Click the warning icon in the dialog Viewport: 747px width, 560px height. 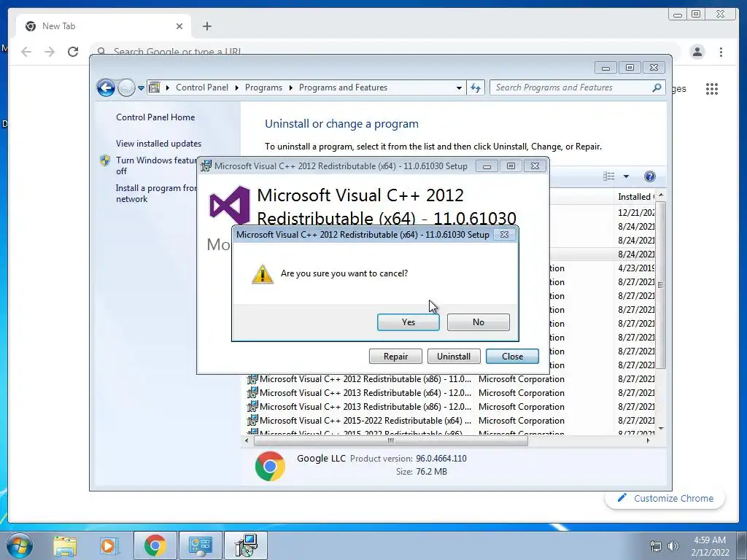point(263,274)
